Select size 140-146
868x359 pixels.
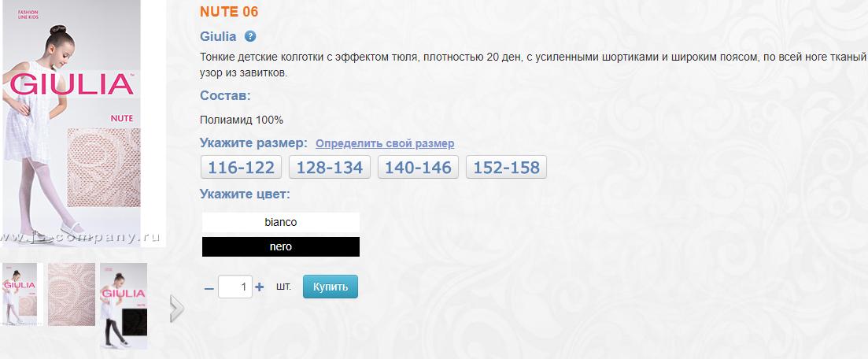click(418, 168)
